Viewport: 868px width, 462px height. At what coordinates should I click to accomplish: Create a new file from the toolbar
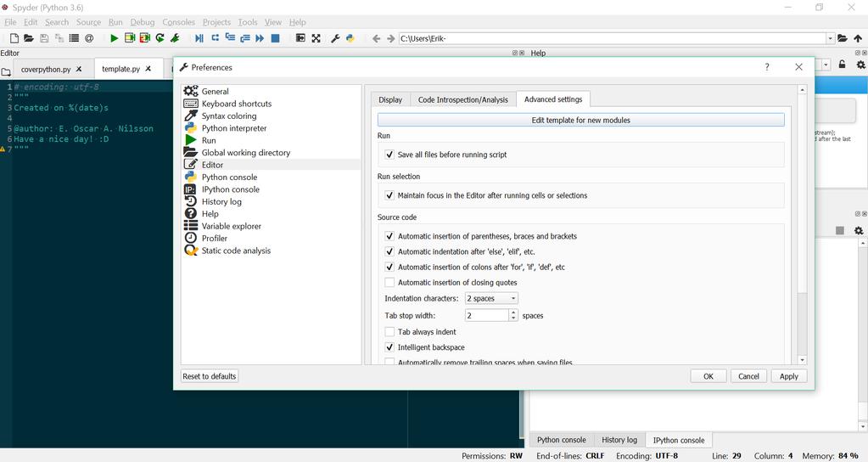(x=14, y=38)
